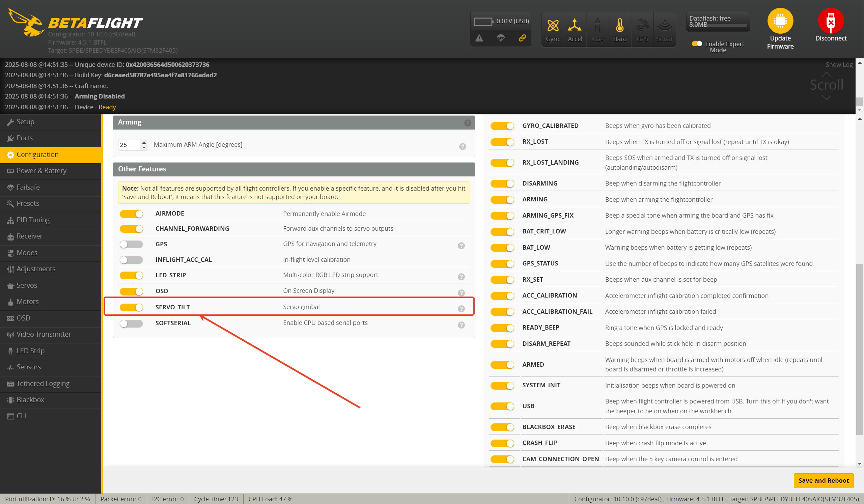Screen dimensions: 864x504
Task: Toggle LED_STRIP feature switch
Action: click(131, 275)
